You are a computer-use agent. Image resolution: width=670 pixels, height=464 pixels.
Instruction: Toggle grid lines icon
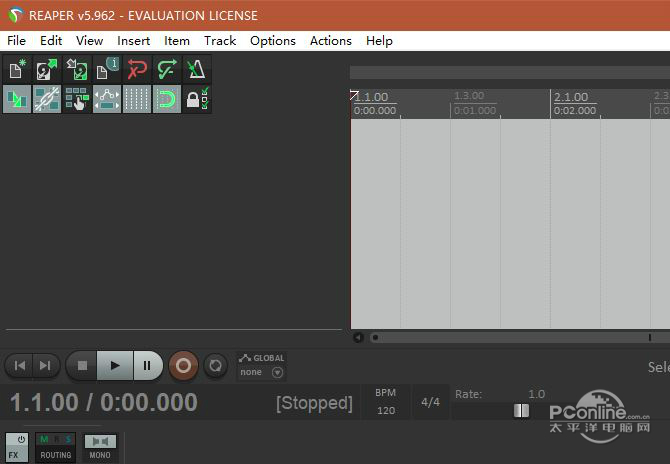[x=137, y=99]
